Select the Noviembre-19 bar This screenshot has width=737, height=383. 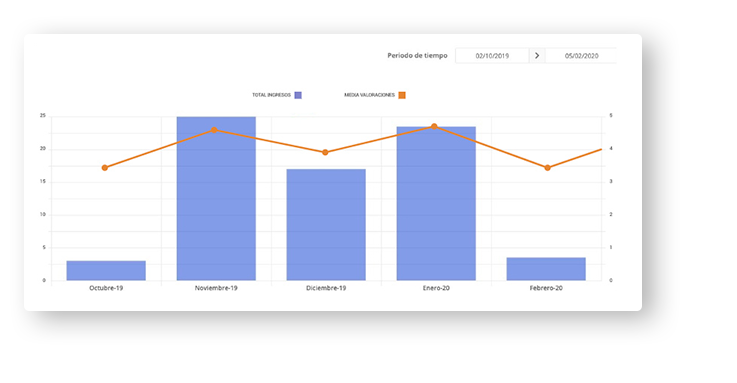216,198
